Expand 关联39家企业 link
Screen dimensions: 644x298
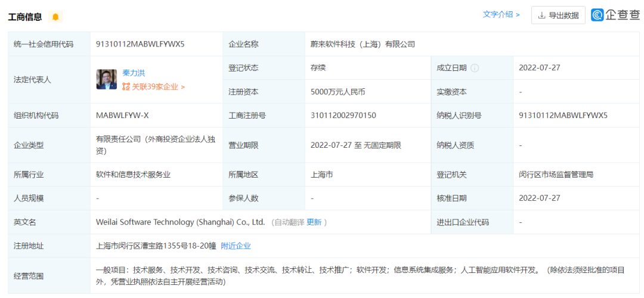point(158,86)
